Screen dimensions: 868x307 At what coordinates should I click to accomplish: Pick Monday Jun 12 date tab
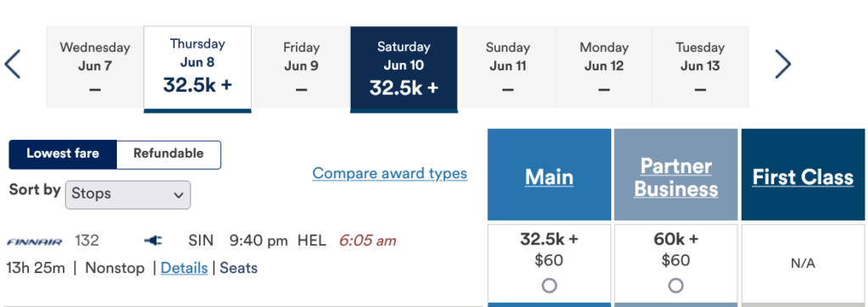pyautogui.click(x=604, y=67)
